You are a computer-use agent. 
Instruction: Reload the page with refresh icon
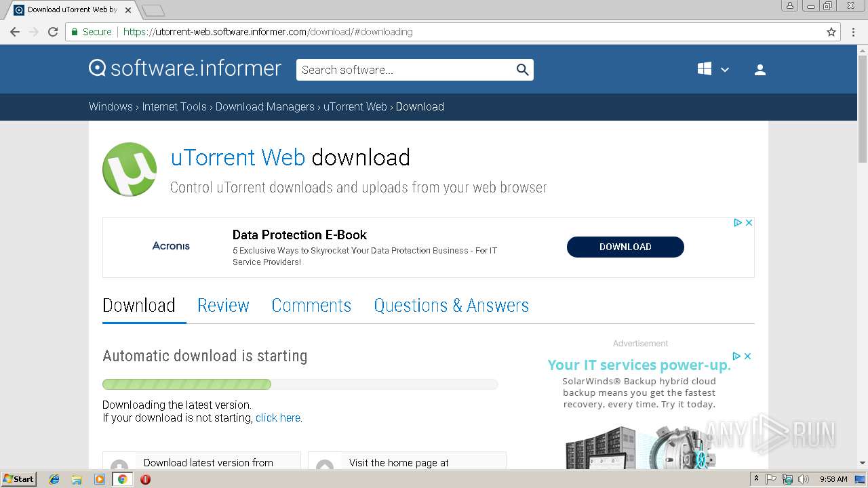53,32
